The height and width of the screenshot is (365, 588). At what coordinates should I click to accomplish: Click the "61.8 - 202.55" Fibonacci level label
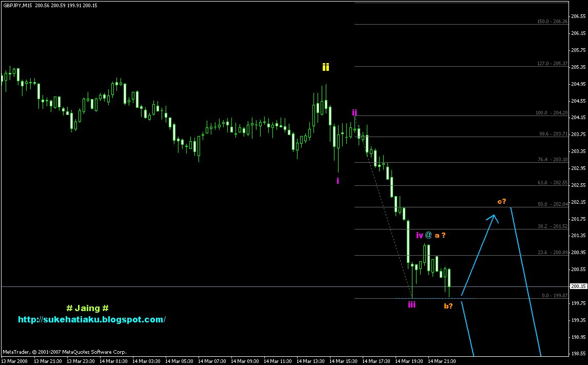tap(554, 183)
